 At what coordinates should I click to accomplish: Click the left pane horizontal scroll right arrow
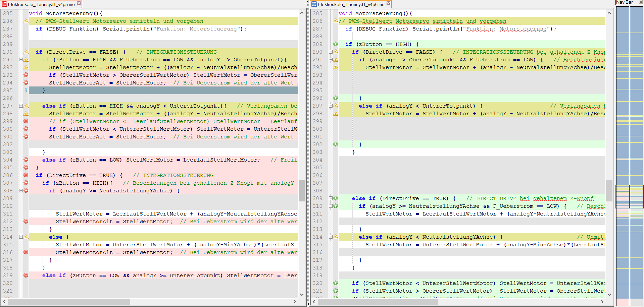tap(295, 302)
